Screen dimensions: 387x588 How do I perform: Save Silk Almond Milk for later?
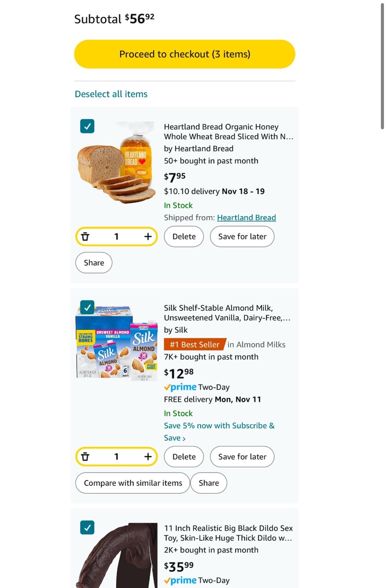[242, 457]
